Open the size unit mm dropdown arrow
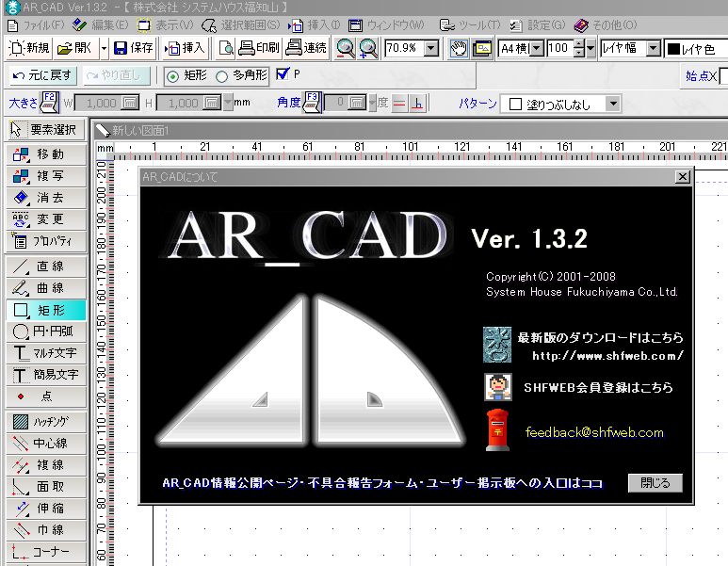The image size is (728, 566). click(x=228, y=103)
